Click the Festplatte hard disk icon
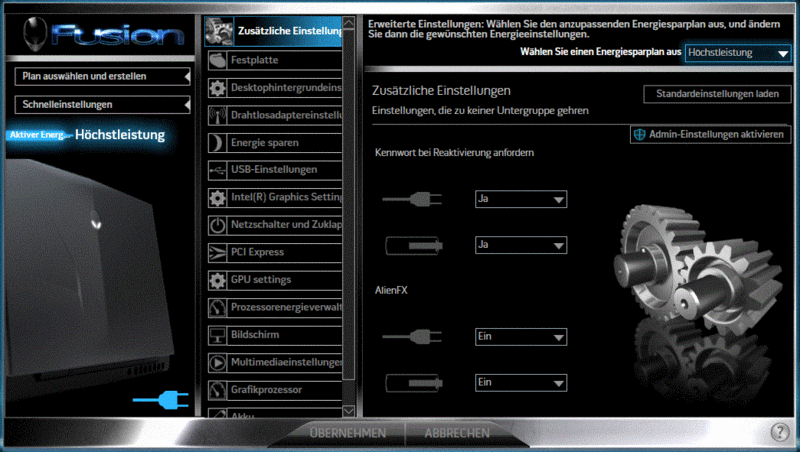Screen dimensions: 800x452 click(217, 60)
